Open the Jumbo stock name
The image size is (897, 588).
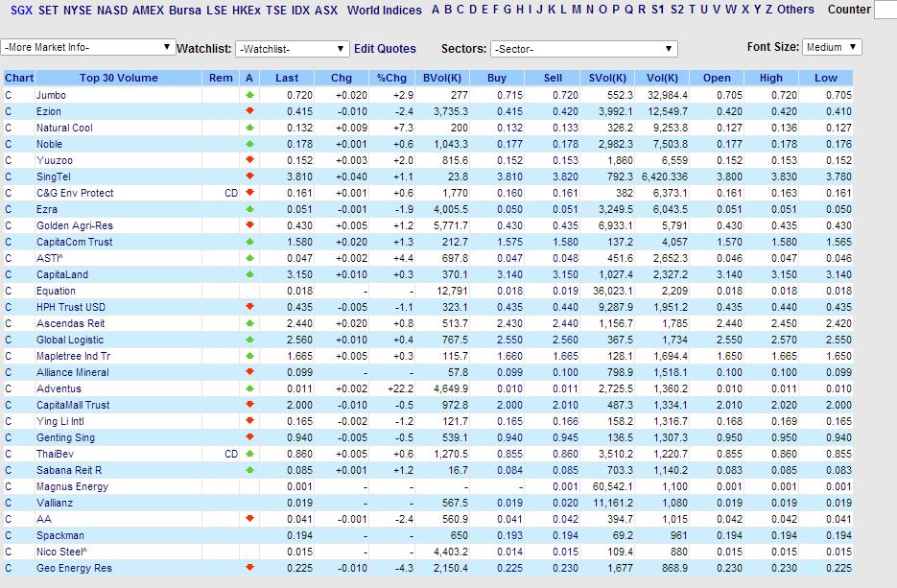(51, 95)
